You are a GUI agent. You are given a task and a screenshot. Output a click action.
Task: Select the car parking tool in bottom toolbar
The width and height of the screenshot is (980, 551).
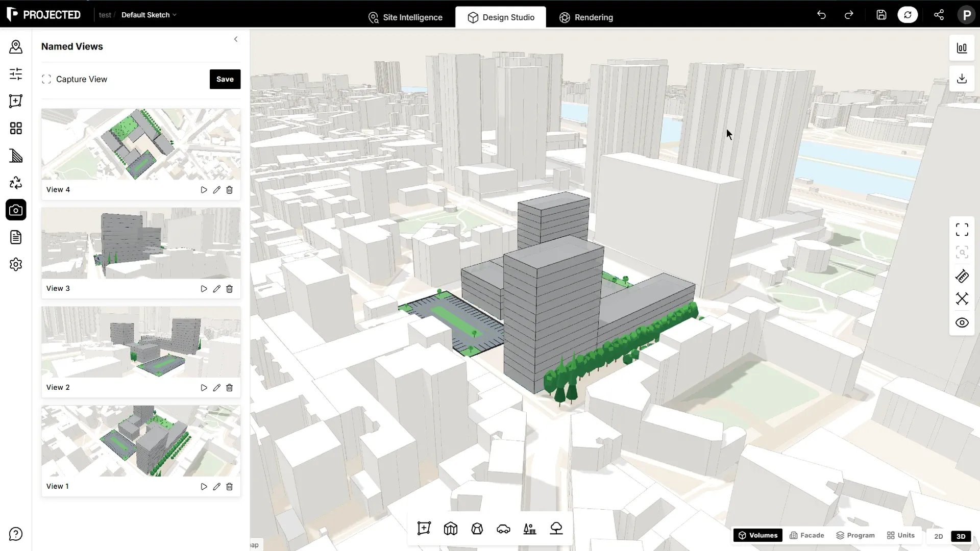coord(503,529)
